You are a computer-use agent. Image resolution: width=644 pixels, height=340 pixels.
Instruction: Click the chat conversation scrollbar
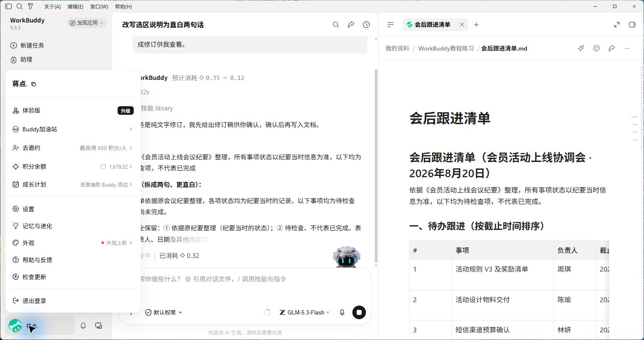pos(376,166)
